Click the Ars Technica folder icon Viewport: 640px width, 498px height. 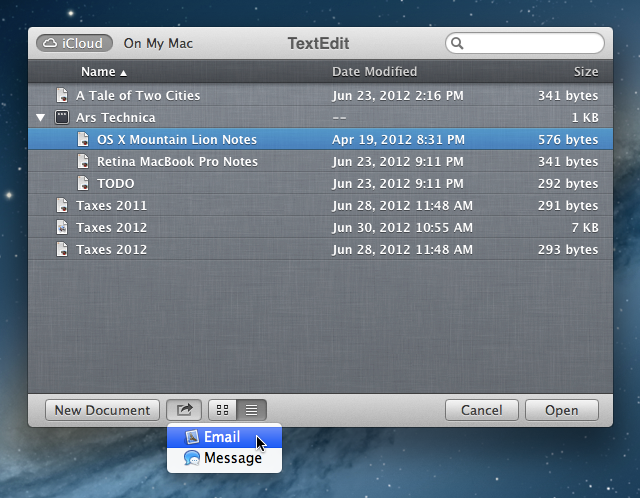point(62,118)
